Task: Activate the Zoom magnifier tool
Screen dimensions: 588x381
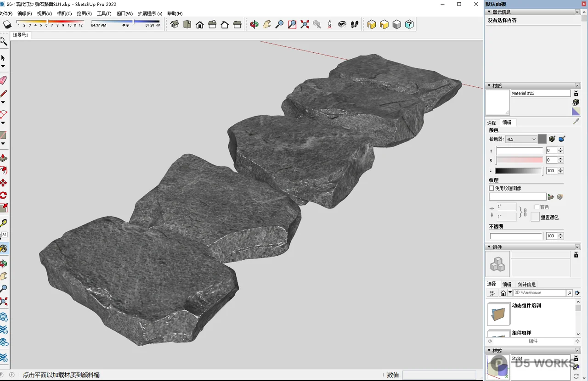Action: coord(279,24)
